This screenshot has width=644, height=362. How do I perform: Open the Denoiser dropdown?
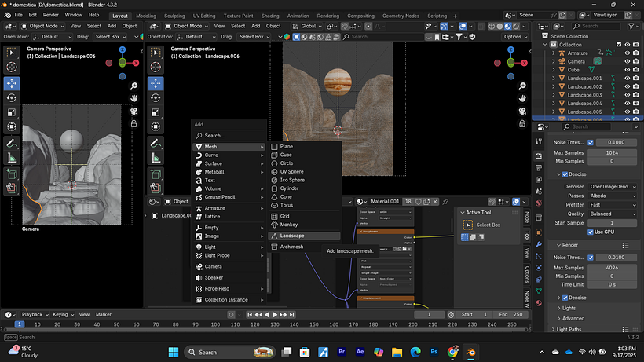pos(613,186)
